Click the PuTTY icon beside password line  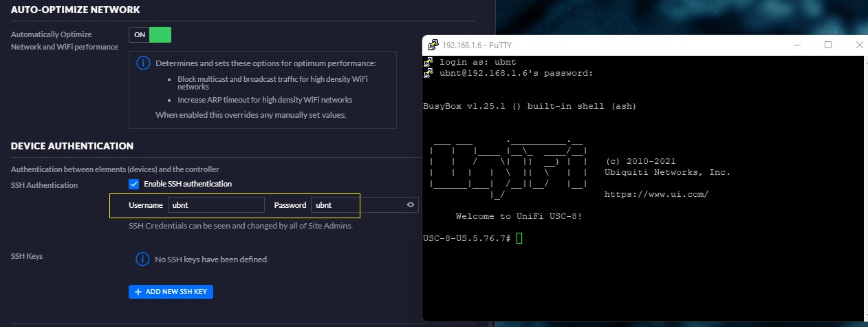point(428,73)
